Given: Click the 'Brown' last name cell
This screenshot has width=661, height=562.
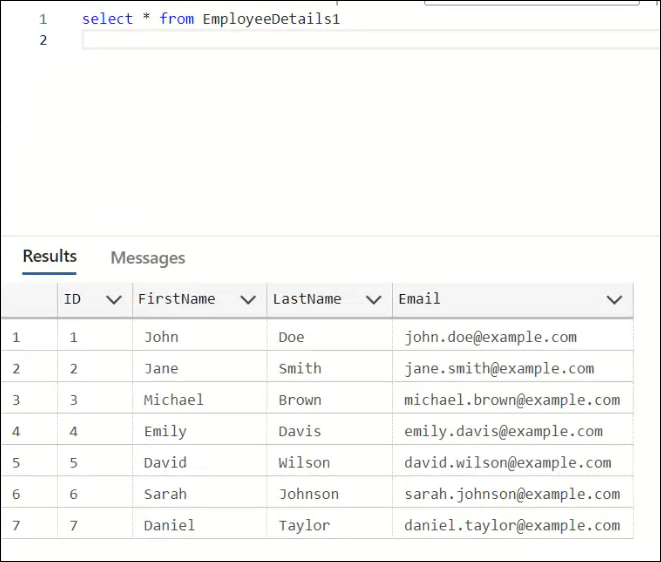Looking at the screenshot, I should point(329,400).
